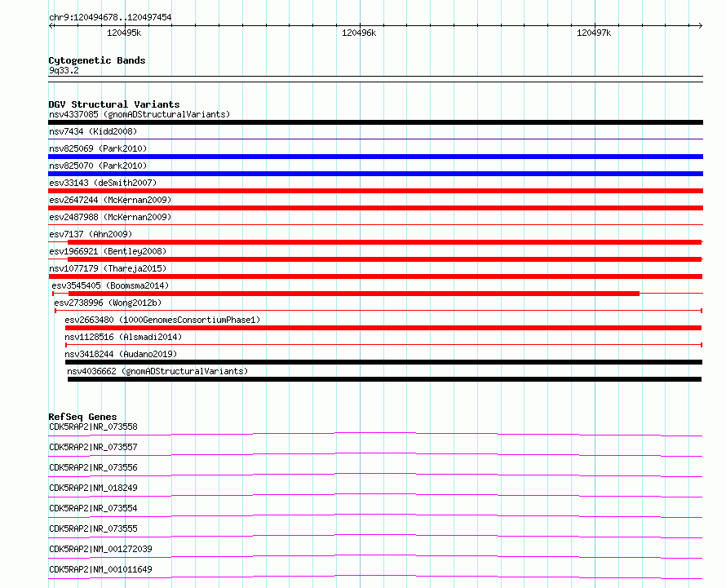Select the DGV Structural Variants track title
Viewport: 726px width, 588px height.
(114, 104)
